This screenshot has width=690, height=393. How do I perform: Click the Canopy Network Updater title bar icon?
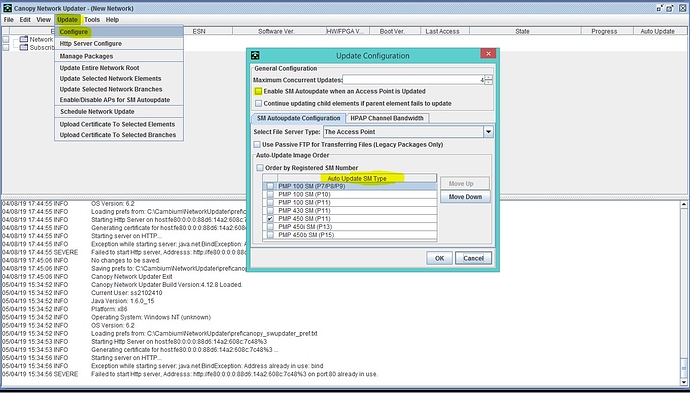[x=7, y=8]
